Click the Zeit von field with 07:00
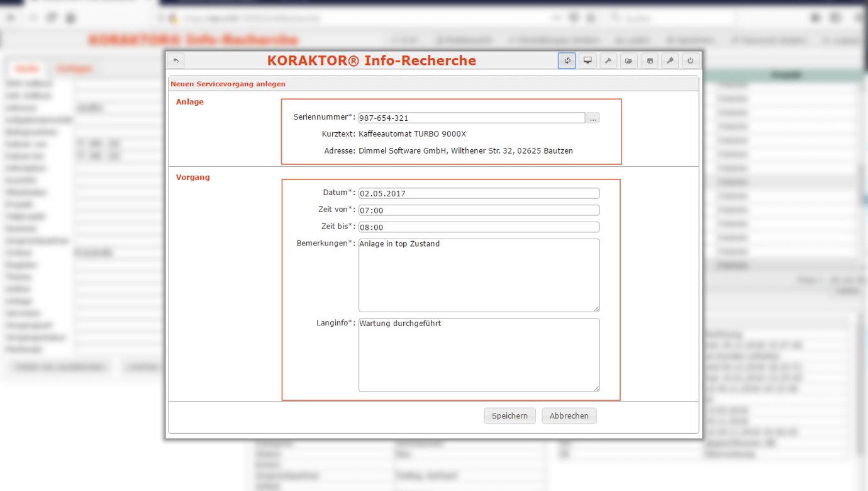Viewport: 868px width, 491px height. 479,210
